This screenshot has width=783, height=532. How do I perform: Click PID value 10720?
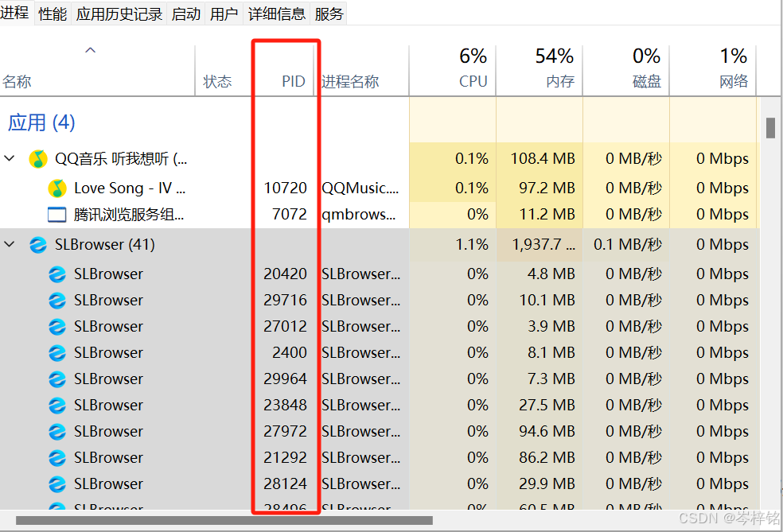[x=285, y=188]
